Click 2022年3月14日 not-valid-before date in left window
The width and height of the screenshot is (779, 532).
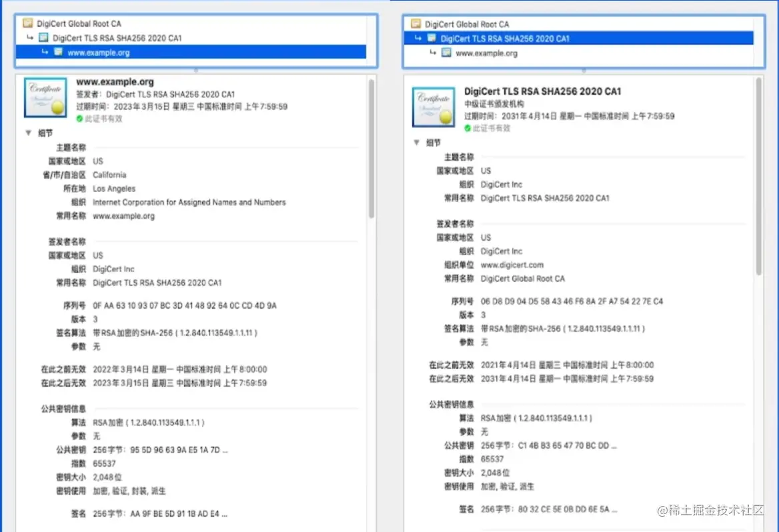pyautogui.click(x=180, y=369)
